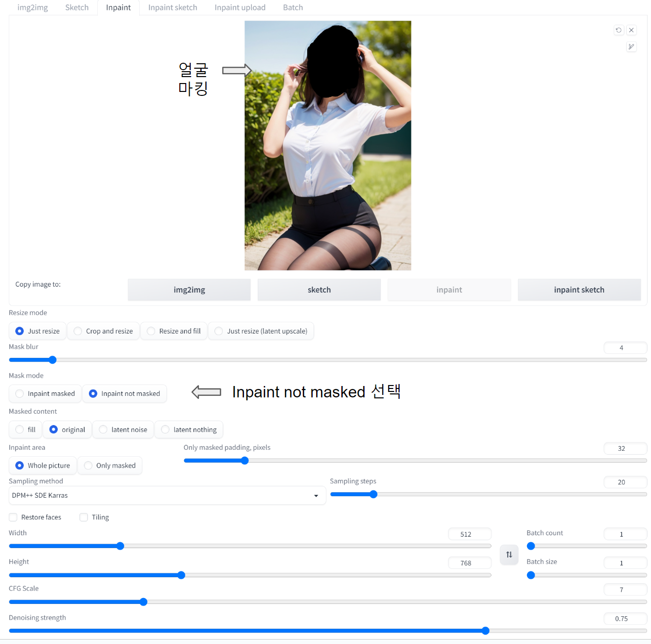Open the Sampling method dropdown
Image resolution: width=651 pixels, height=644 pixels.
tap(167, 495)
